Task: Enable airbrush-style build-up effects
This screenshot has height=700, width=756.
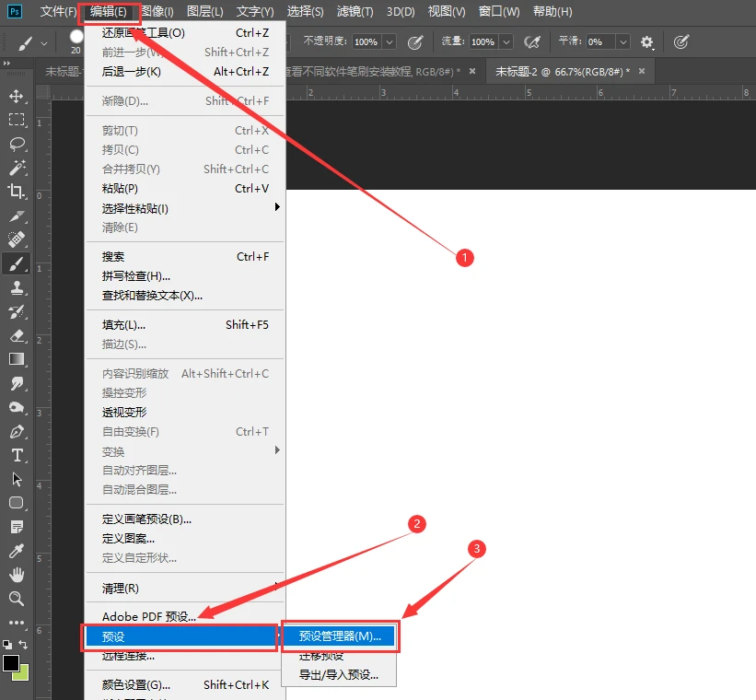Action: coord(531,41)
